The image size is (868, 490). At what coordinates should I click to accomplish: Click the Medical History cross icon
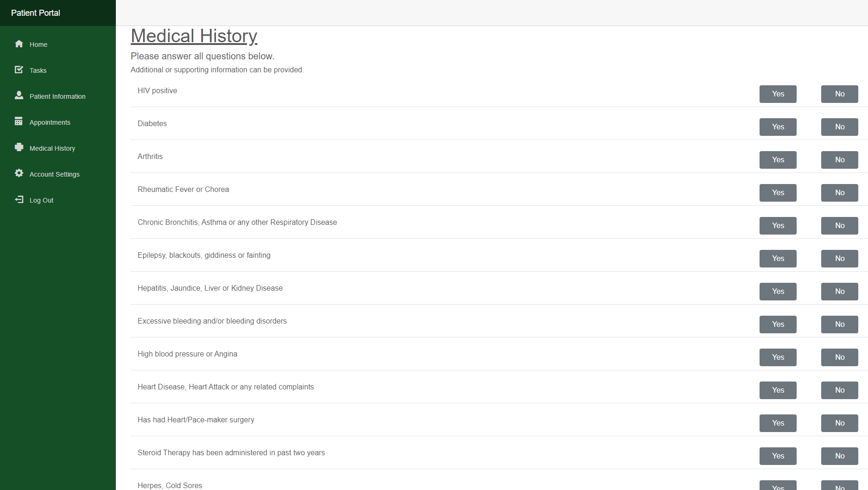click(19, 147)
